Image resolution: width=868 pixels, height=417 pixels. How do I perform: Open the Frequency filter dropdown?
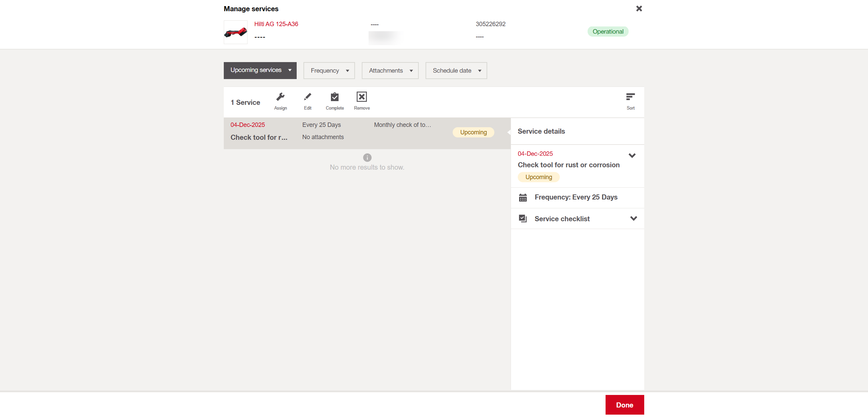[329, 71]
